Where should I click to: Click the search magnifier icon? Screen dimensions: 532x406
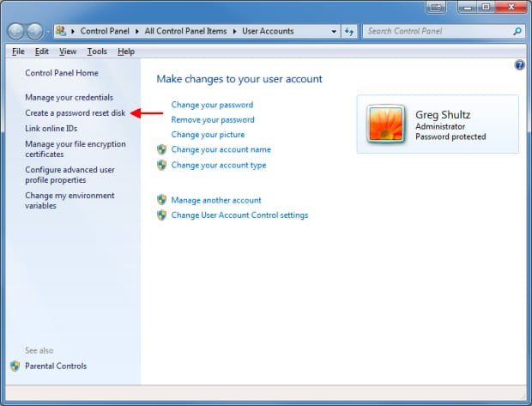(517, 31)
